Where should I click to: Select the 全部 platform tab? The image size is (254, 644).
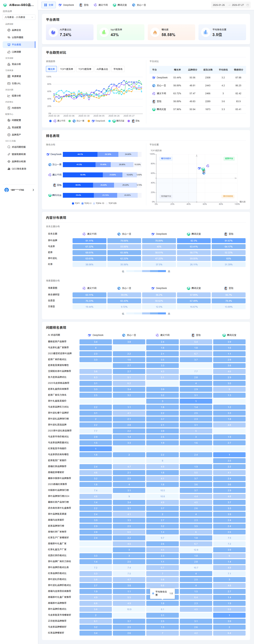click(48, 5)
